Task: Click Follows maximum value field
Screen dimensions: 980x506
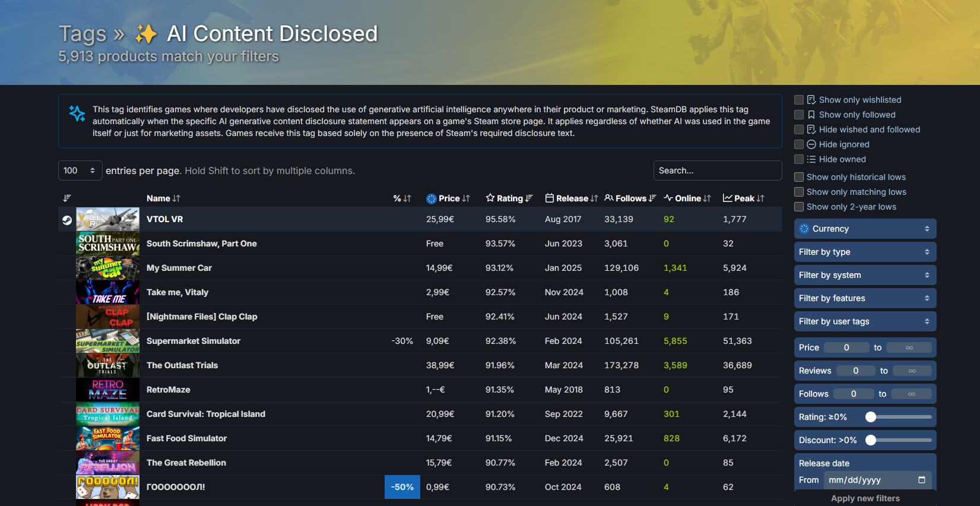Action: coord(912,394)
